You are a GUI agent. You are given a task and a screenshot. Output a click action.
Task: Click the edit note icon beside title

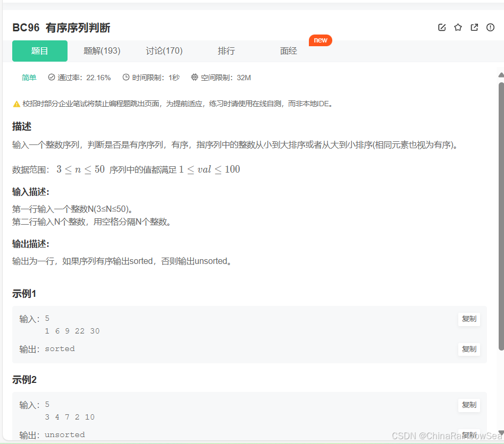tap(442, 28)
